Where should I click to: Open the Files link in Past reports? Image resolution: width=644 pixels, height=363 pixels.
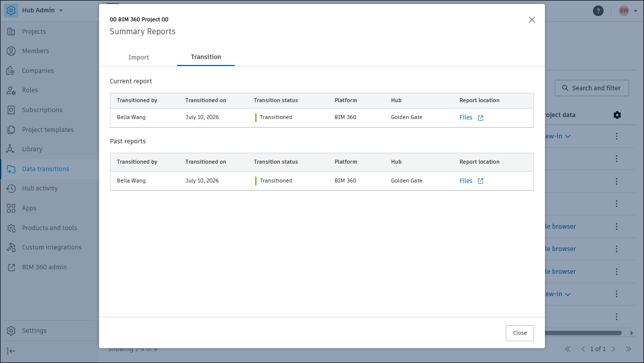click(466, 181)
